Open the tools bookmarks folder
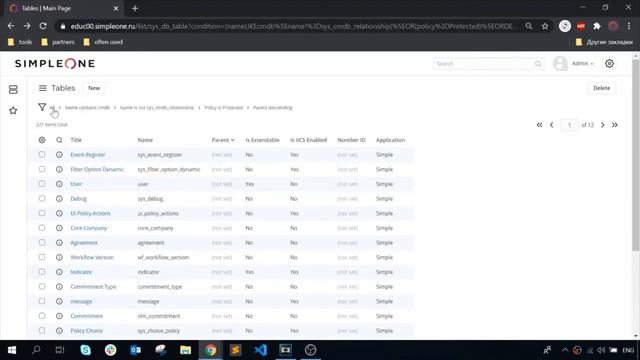640x360 pixels. pos(20,42)
